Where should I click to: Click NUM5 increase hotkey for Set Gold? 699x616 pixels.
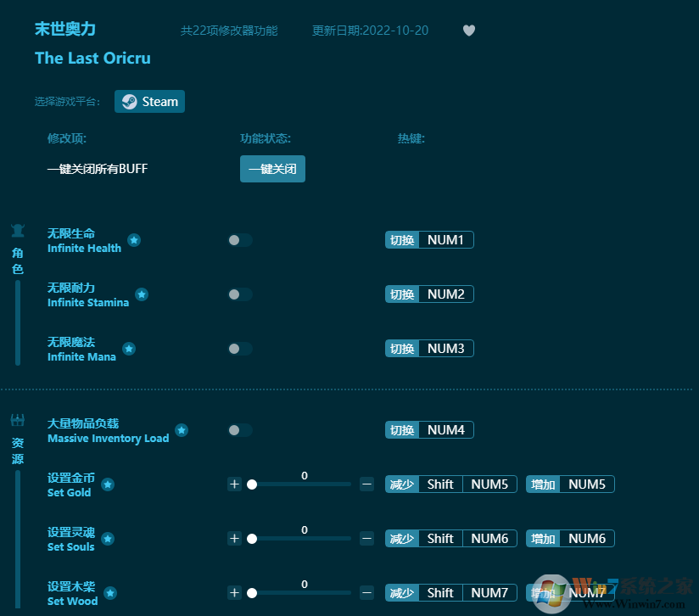[587, 484]
